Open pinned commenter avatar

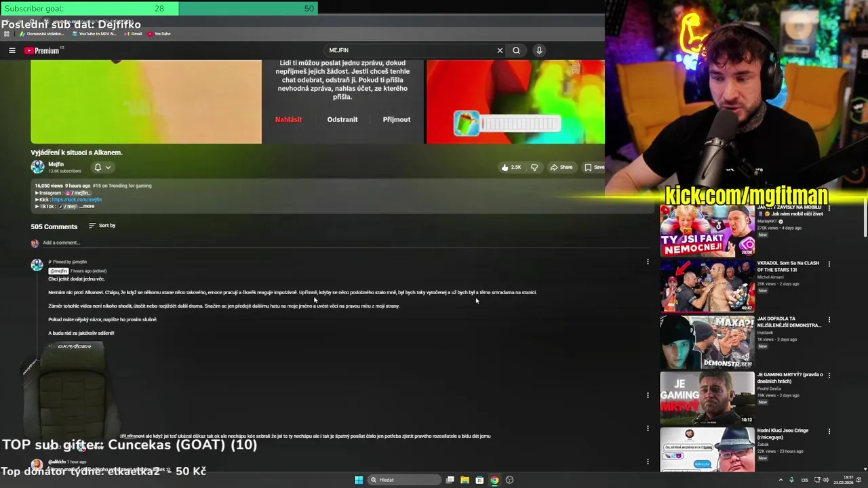tap(37, 265)
